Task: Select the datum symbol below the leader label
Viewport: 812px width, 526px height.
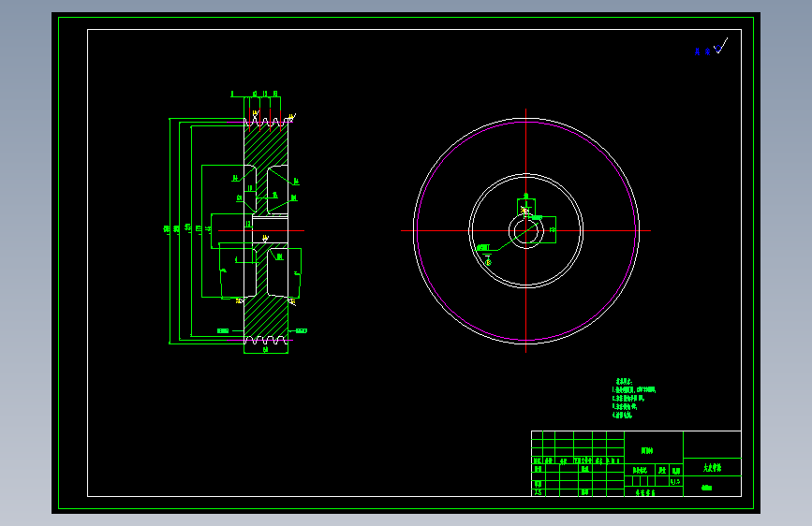Action: point(487,259)
